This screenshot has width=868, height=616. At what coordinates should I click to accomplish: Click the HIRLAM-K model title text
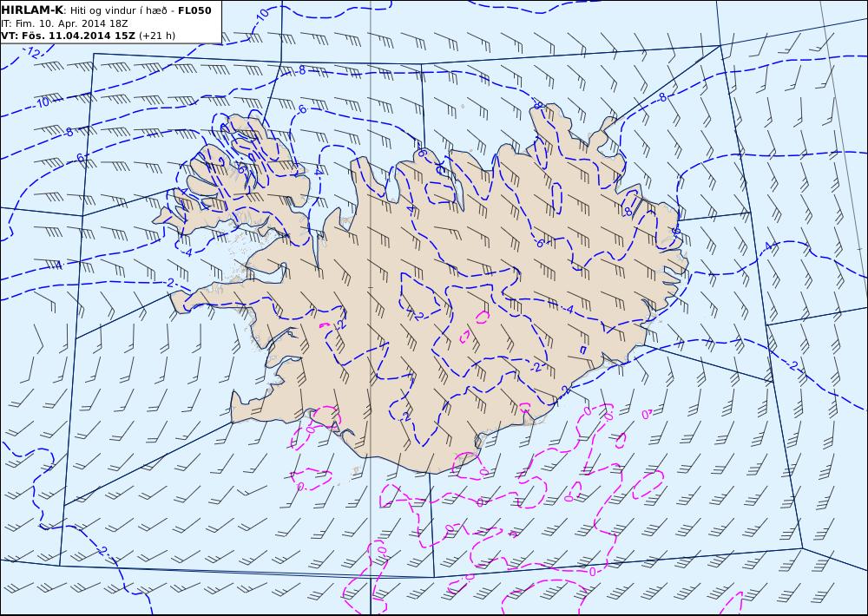[x=32, y=10]
